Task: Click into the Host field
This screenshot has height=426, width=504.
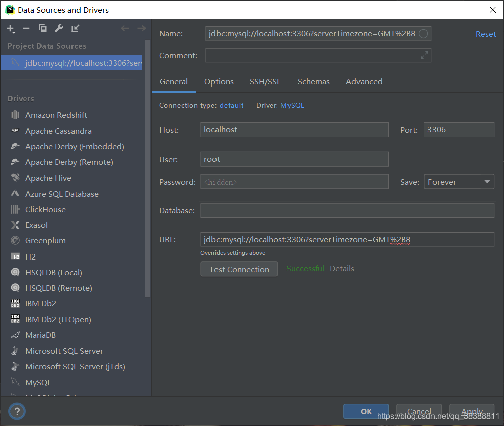Action: point(295,130)
